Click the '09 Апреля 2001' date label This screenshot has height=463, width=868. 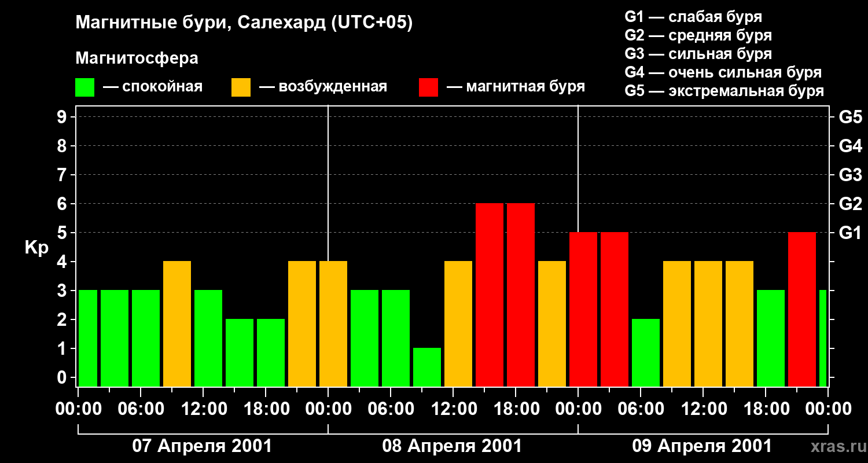[x=702, y=446]
